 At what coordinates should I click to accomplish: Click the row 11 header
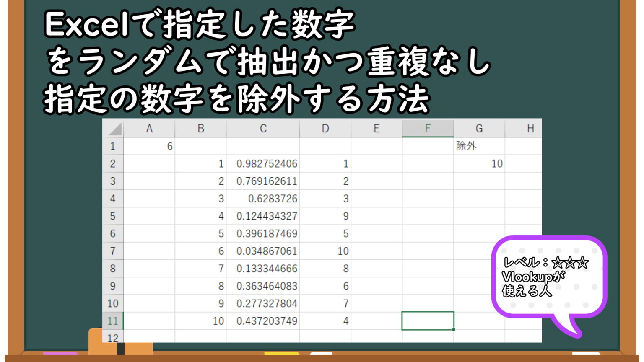click(x=113, y=321)
